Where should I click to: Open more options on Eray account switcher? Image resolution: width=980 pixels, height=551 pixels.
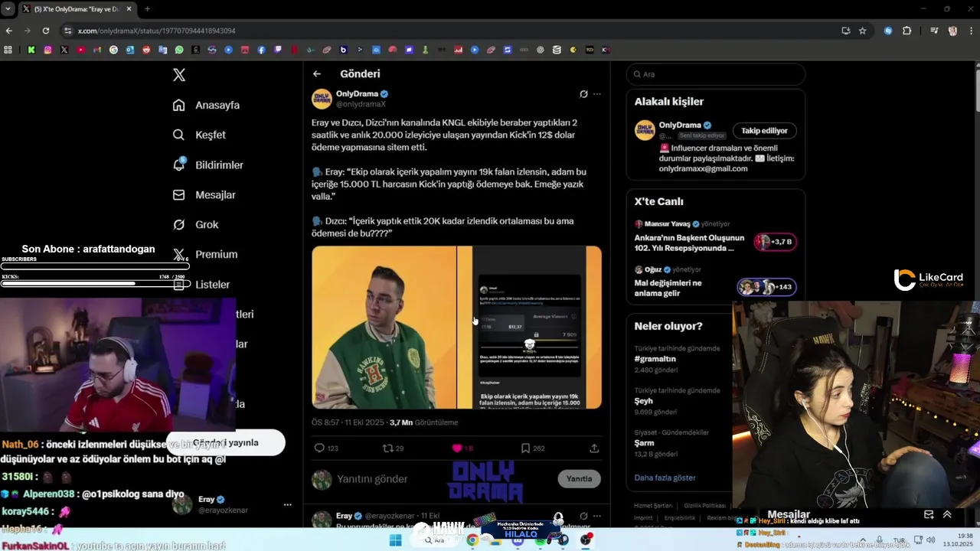point(288,505)
